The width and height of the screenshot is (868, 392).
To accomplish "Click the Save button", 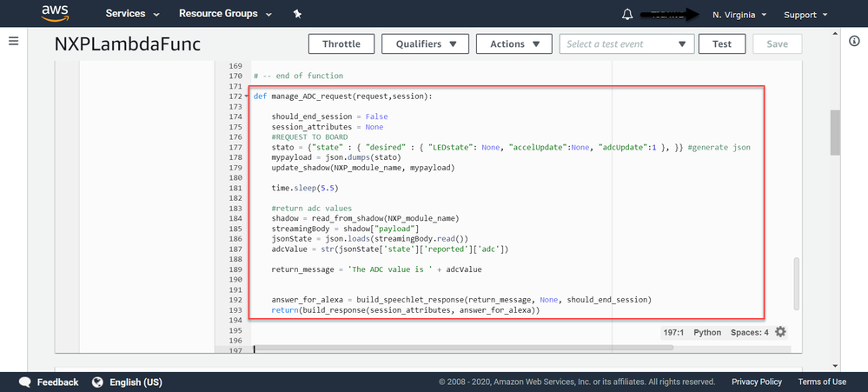I will click(778, 43).
